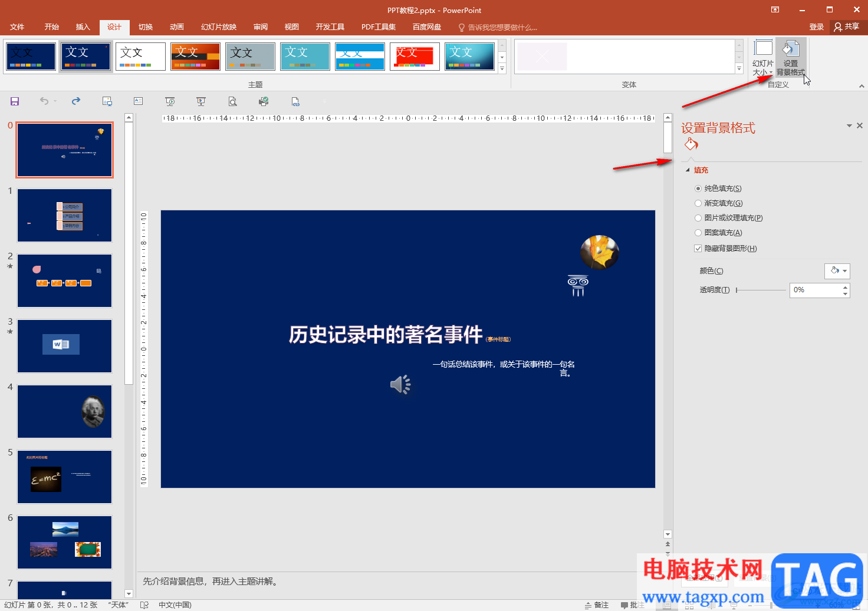This screenshot has width=868, height=611.
Task: Open the Review (审阅) tab
Action: (x=261, y=27)
